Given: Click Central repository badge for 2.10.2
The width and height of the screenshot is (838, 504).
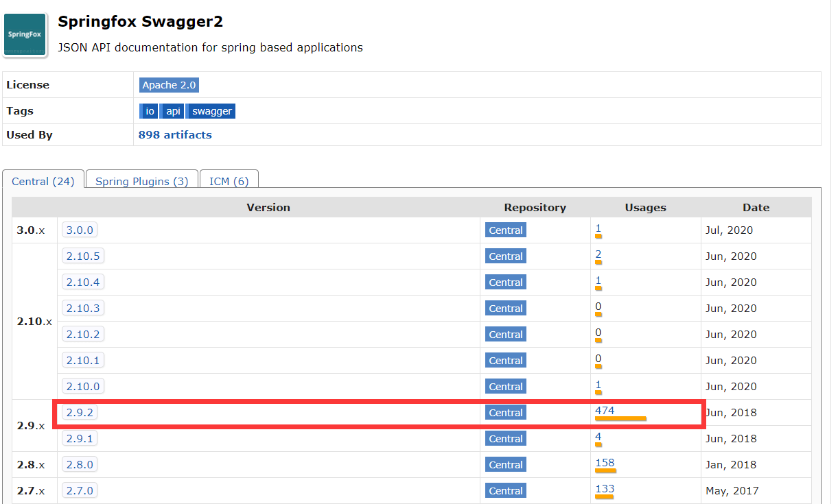Looking at the screenshot, I should click(506, 335).
